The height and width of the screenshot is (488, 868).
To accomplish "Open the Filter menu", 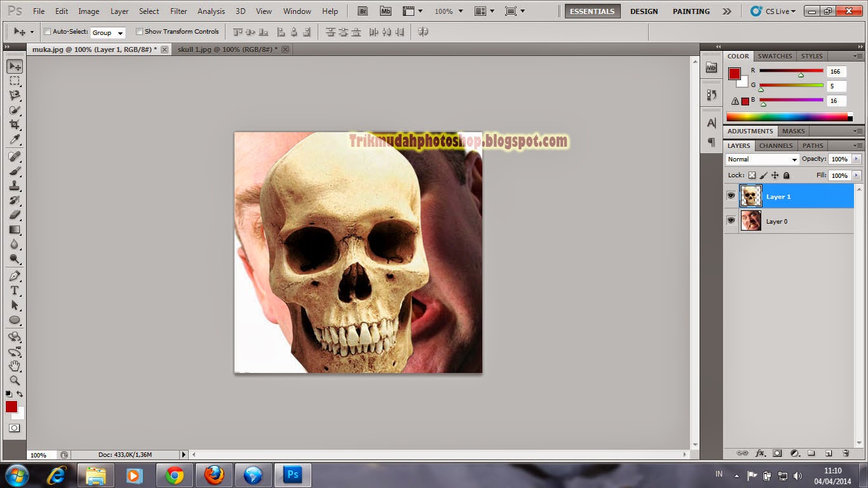I will coord(179,11).
